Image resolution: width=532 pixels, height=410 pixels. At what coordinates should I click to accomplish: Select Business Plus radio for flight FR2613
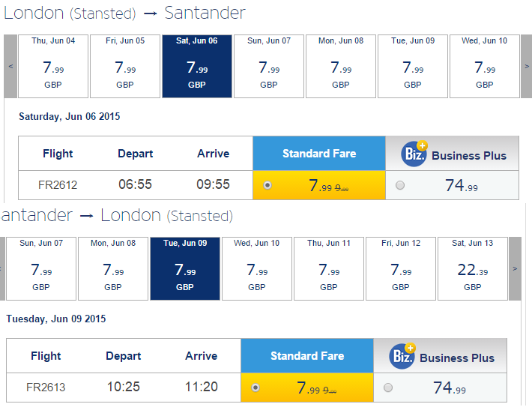tap(388, 388)
